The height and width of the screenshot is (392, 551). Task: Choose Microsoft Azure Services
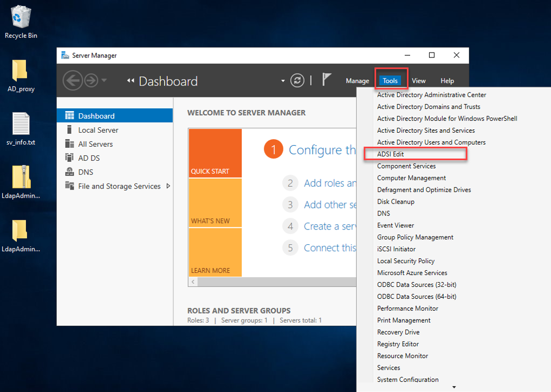(412, 273)
